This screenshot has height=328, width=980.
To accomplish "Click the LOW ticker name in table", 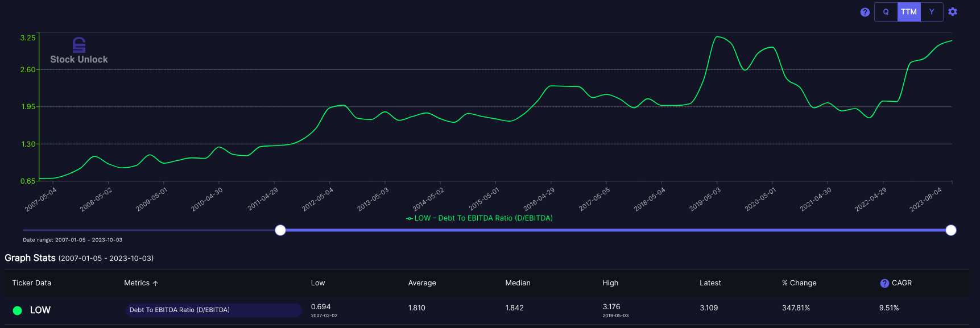I will pos(40,310).
